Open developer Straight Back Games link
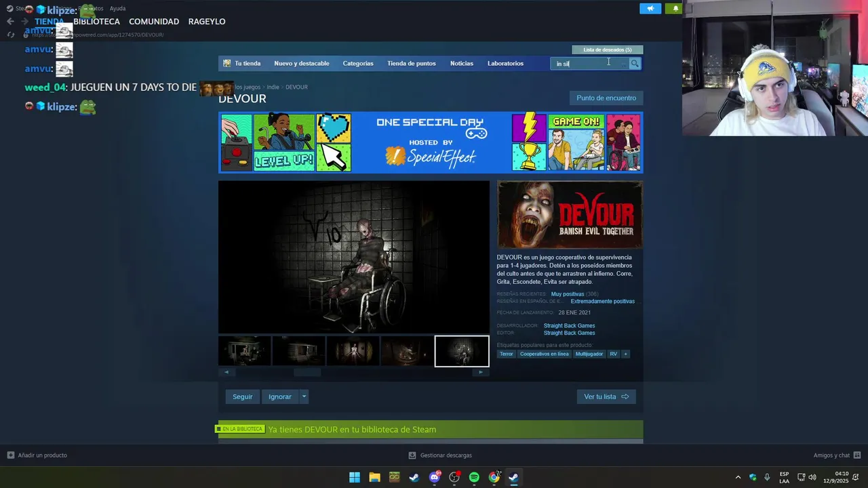This screenshot has height=488, width=868. pos(570,326)
